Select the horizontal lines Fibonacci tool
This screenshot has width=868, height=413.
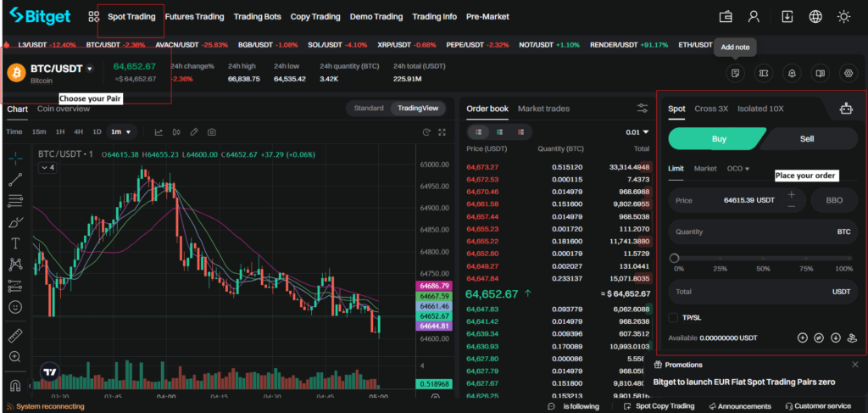(x=15, y=200)
